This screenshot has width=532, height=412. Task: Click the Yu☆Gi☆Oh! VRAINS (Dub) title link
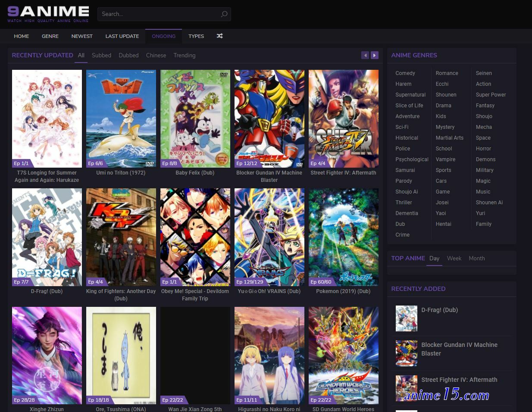pyautogui.click(x=269, y=291)
